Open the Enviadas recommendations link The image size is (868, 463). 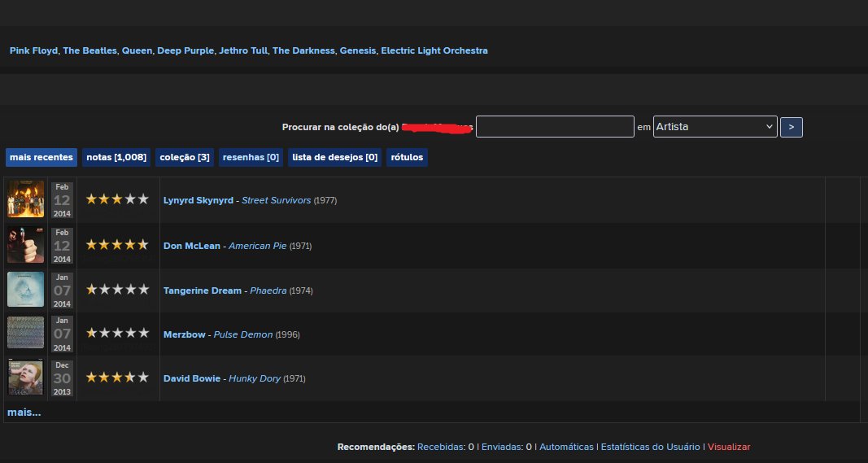[503, 447]
